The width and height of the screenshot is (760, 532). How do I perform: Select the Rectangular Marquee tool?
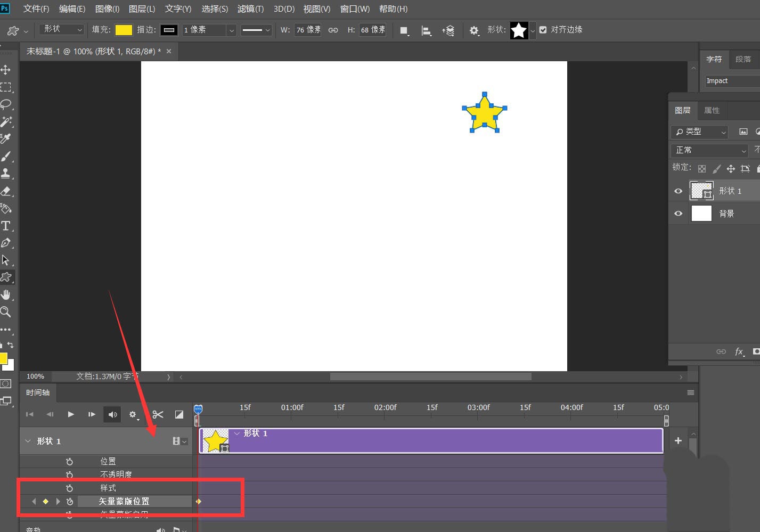(6, 87)
